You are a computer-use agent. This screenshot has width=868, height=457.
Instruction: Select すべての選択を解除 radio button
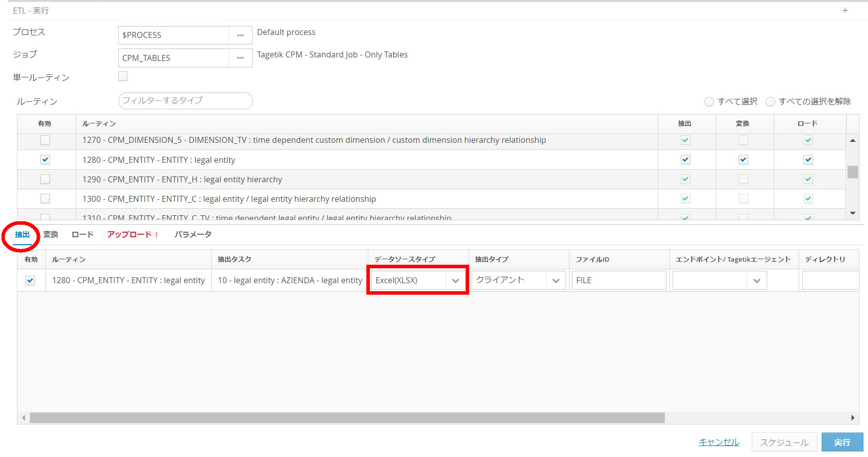pyautogui.click(x=770, y=102)
